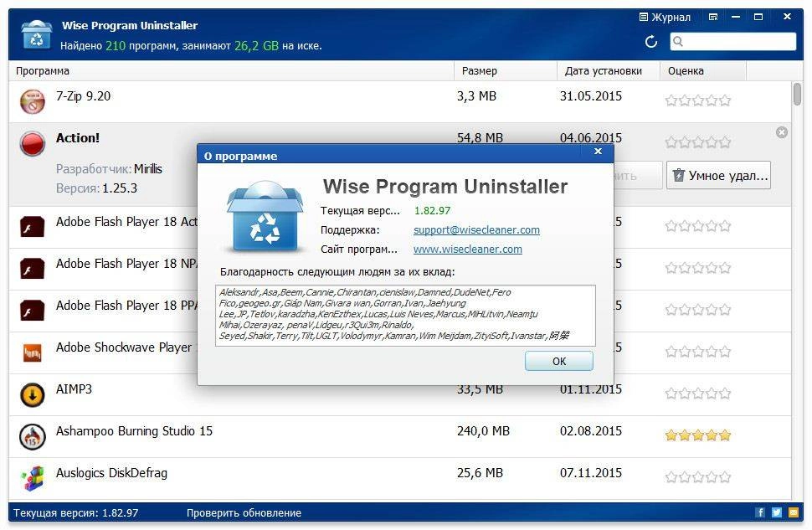The image size is (812, 530).
Task: Rate 7-Zip 9.20 with the stars
Action: point(698,100)
